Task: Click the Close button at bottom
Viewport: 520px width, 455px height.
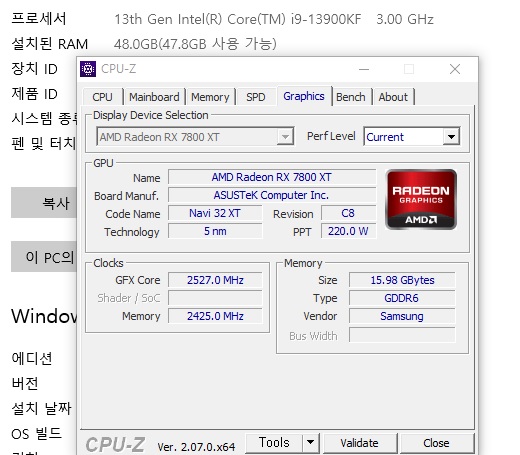Action: (436, 443)
